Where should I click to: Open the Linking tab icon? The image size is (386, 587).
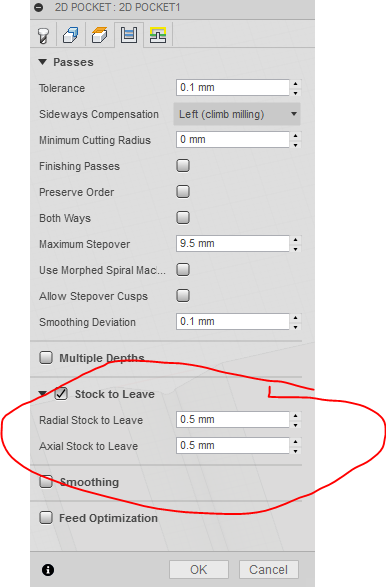point(158,36)
